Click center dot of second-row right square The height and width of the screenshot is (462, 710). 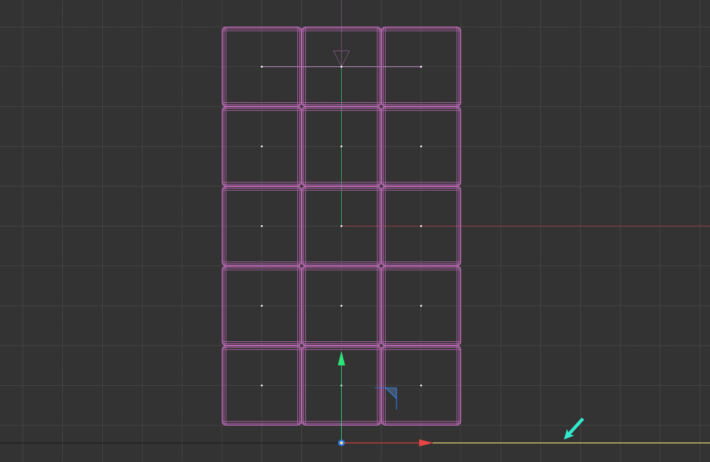tap(421, 146)
